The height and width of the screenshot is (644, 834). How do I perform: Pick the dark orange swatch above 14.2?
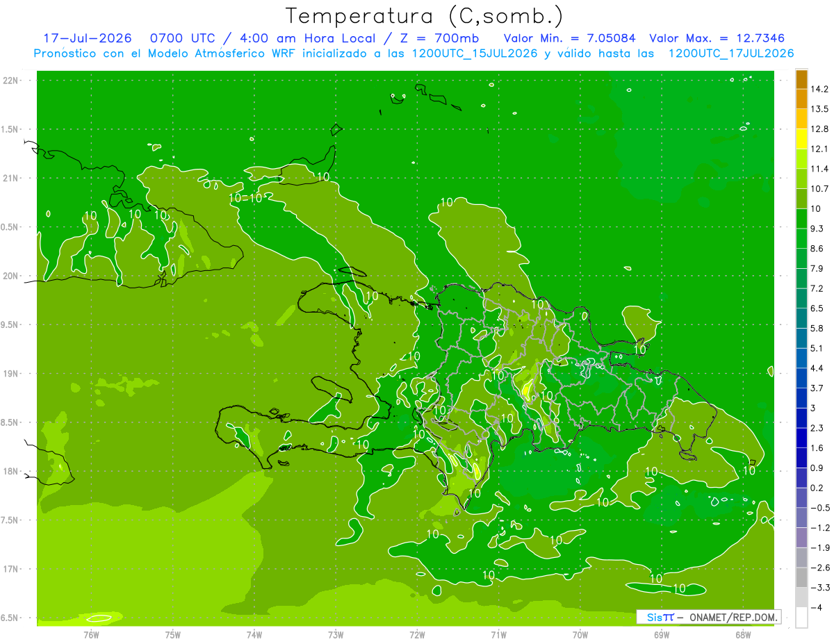click(801, 79)
